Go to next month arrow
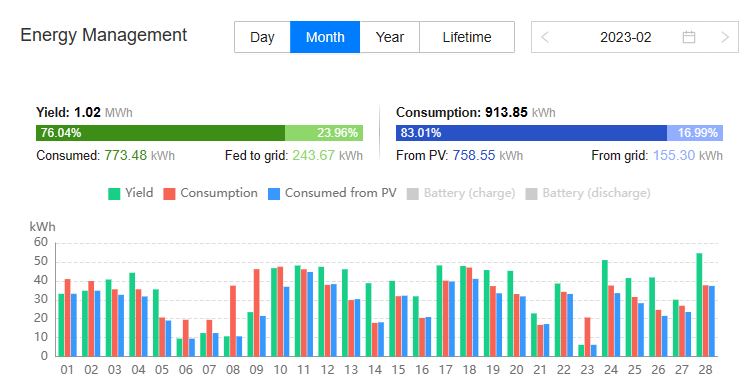Image resolution: width=751 pixels, height=377 pixels. click(x=725, y=37)
